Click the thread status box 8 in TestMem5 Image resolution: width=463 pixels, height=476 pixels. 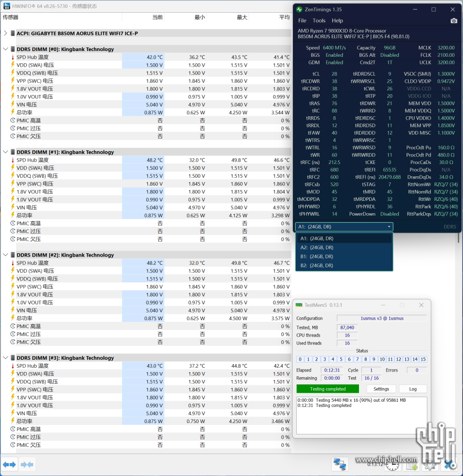pyautogui.click(x=366, y=359)
